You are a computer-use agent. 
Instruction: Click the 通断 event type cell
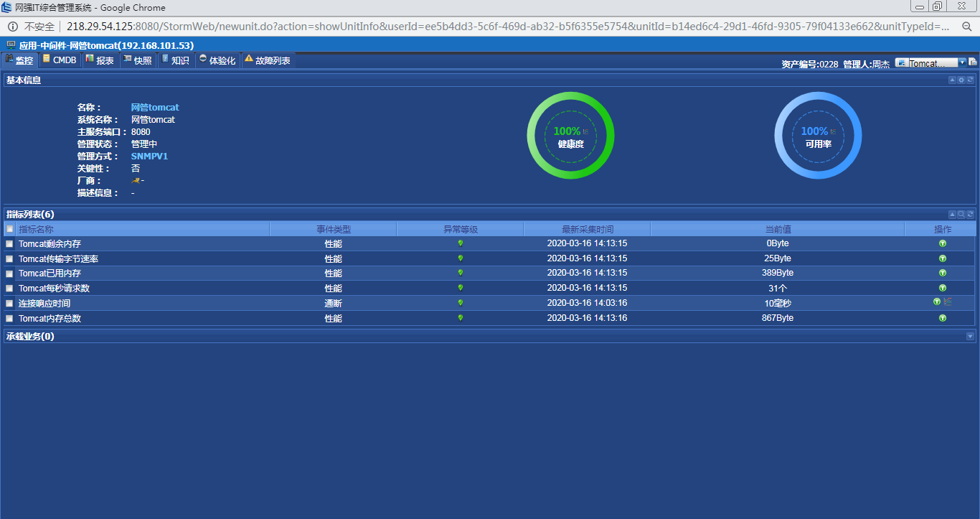coord(333,304)
